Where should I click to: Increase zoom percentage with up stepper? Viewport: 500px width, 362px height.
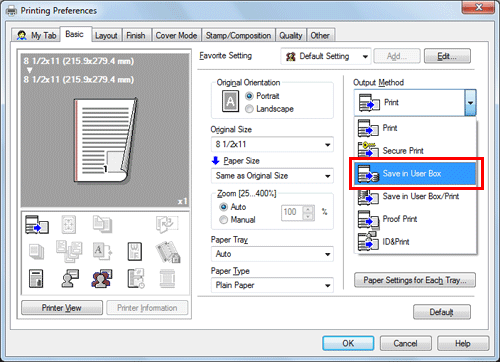click(x=308, y=209)
